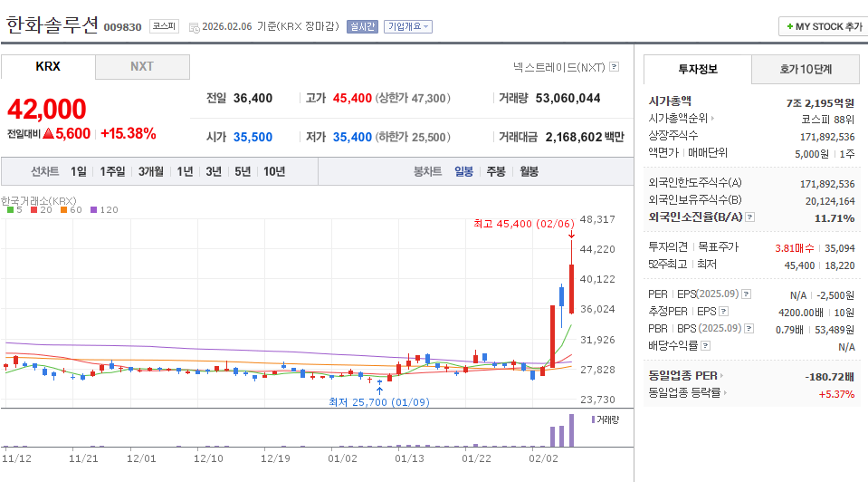The height and width of the screenshot is (482, 868).
Task: Click the stock code 009830
Action: 123,27
